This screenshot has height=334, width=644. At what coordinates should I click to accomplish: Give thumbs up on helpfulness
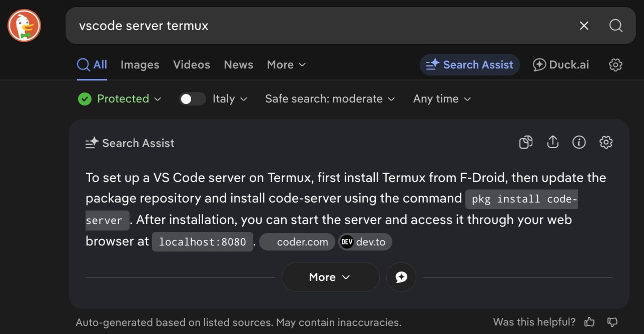click(x=590, y=322)
